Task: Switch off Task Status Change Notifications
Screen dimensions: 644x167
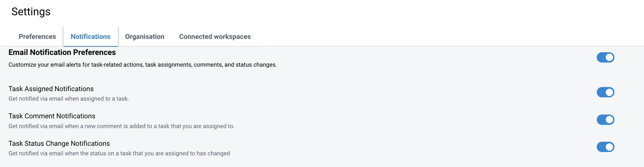Action: [605, 147]
